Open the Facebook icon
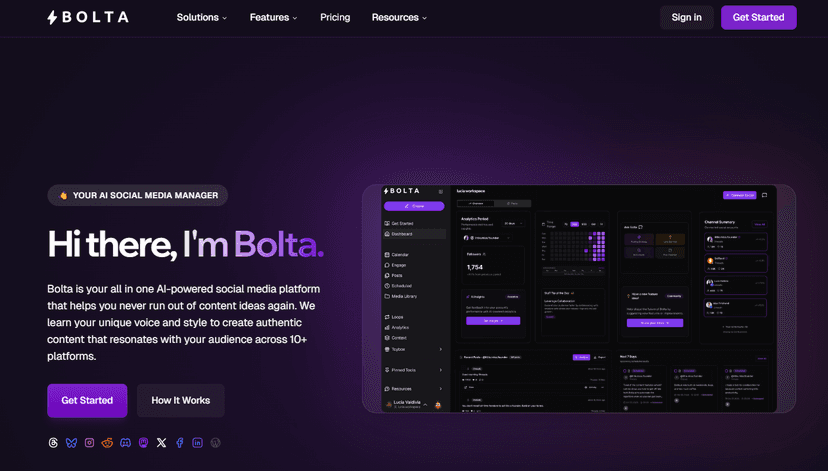The width and height of the screenshot is (828, 471). (180, 443)
